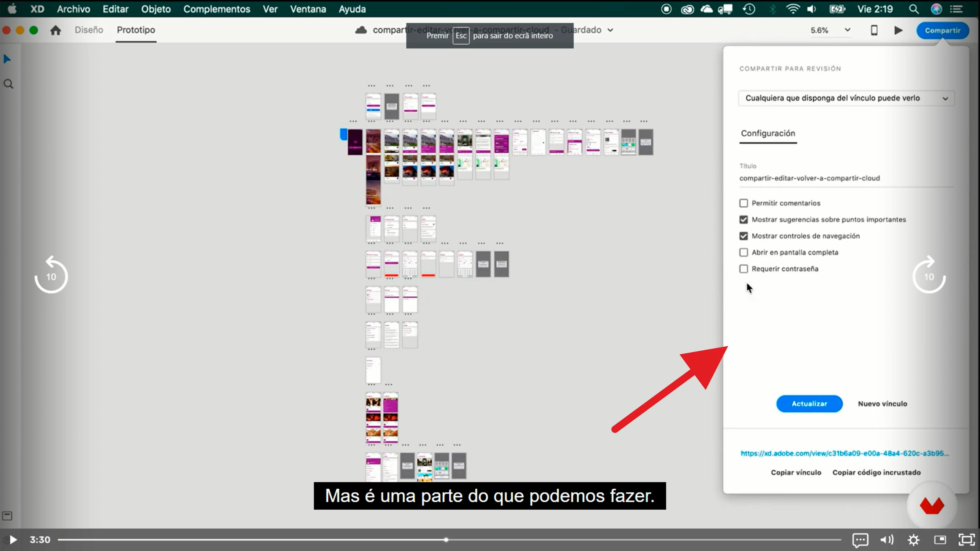980x551 pixels.
Task: Expand link access dropdown Cualquiera que disponga
Action: click(x=846, y=98)
